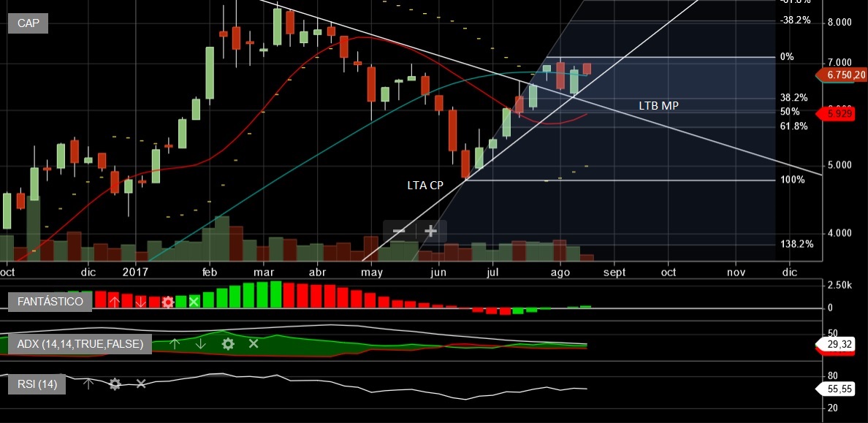Click the sept label on time axis

click(x=614, y=273)
